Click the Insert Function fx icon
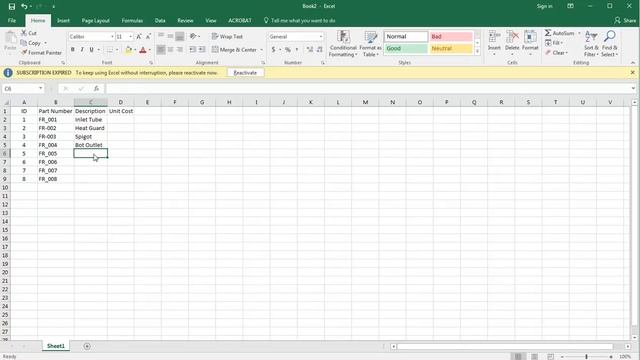The width and height of the screenshot is (640, 360). click(96, 88)
